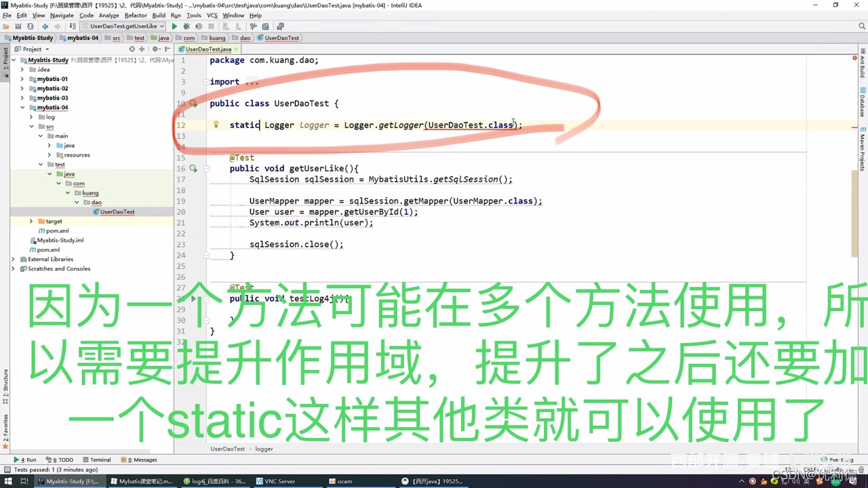Select Myabtis-Study.iml in project tree

pos(56,240)
